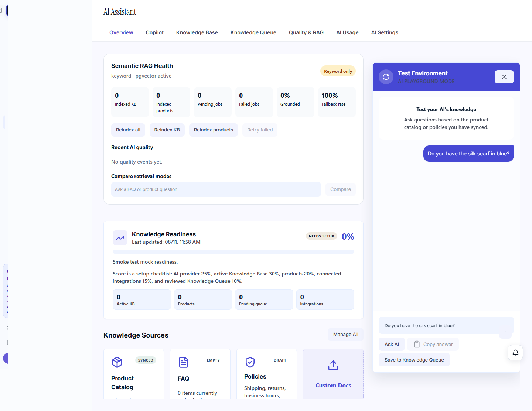Click the Knowledge Readiness trend-line icon
This screenshot has width=532, height=411.
tap(120, 238)
